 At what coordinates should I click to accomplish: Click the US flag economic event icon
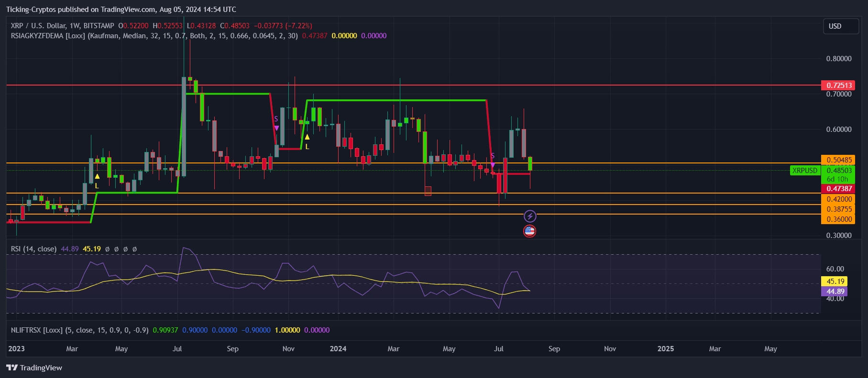click(529, 231)
